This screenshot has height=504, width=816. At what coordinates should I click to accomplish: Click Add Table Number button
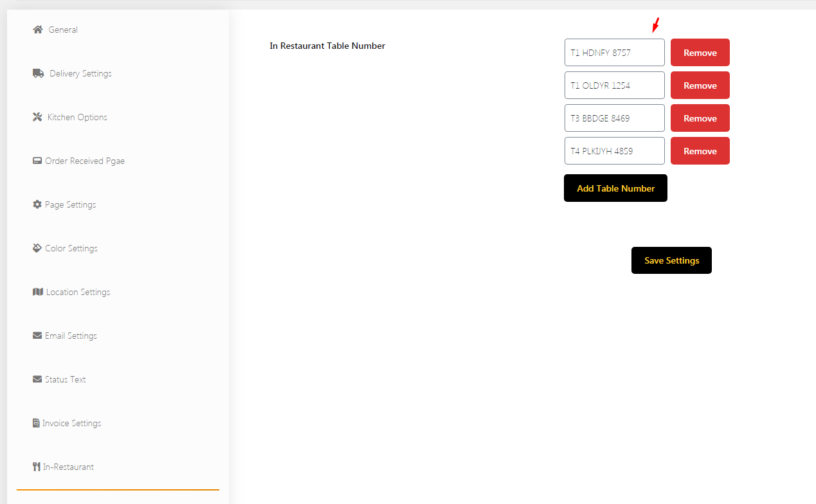pyautogui.click(x=615, y=188)
